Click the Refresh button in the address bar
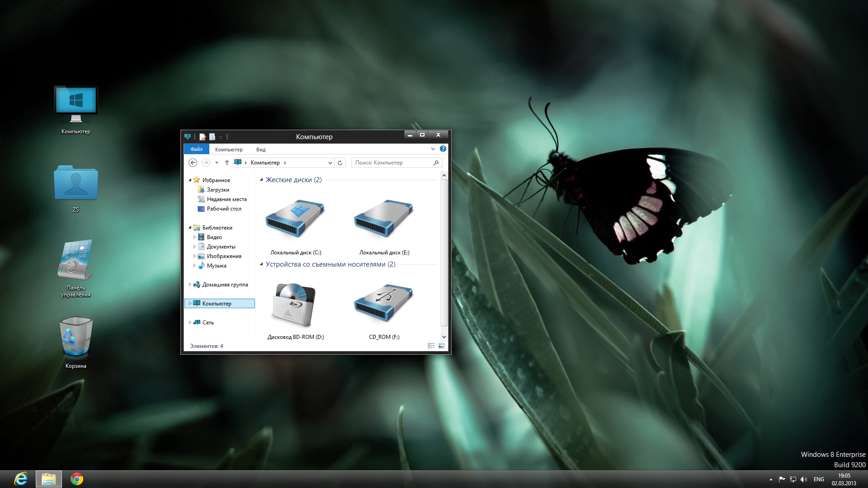The image size is (868, 488). pyautogui.click(x=340, y=163)
